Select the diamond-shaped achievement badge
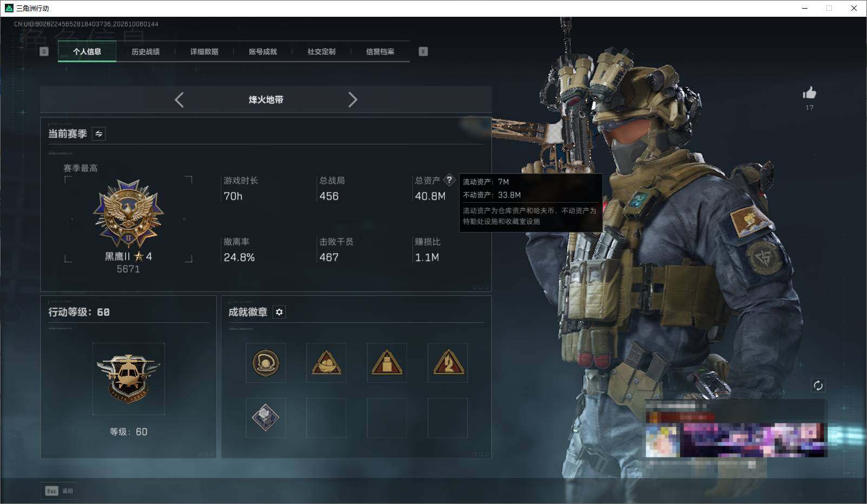Screen dimensions: 867x504 (266, 418)
